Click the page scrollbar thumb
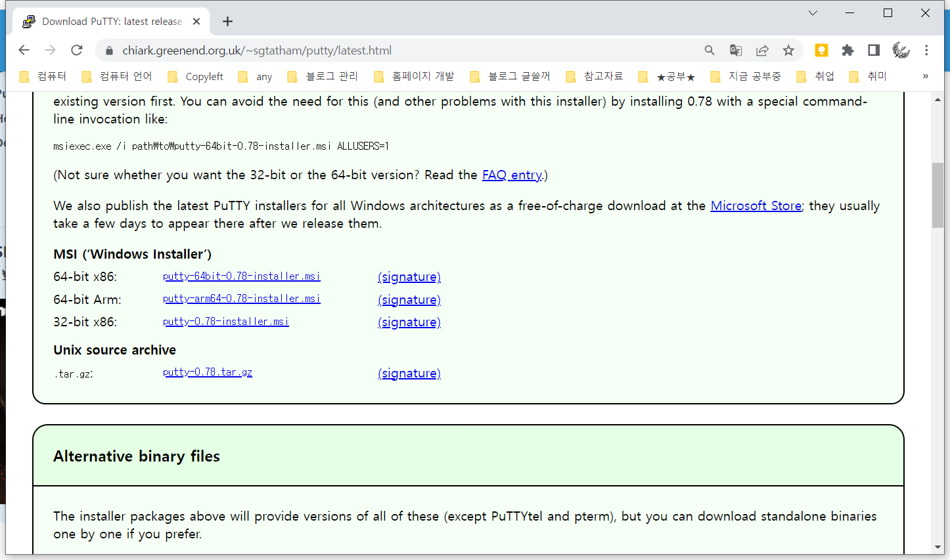Viewport: 950px width, 560px height. coord(938,195)
